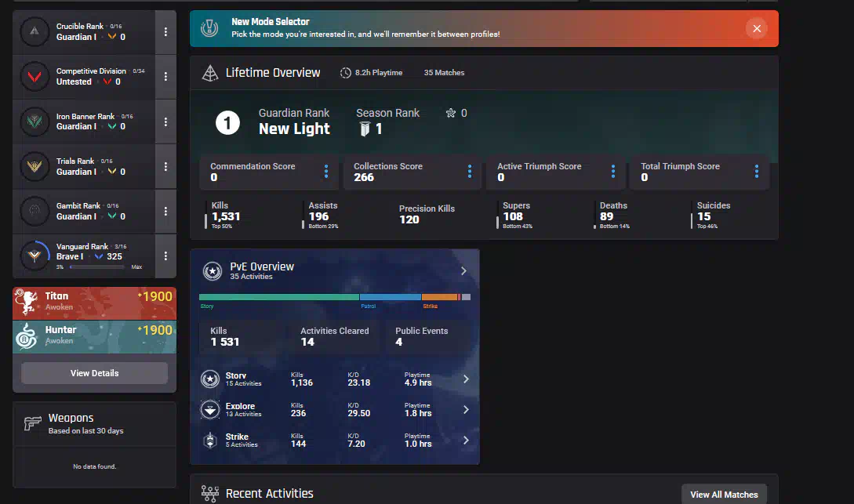
Task: Expand the Strike row chevron
Action: (x=466, y=440)
